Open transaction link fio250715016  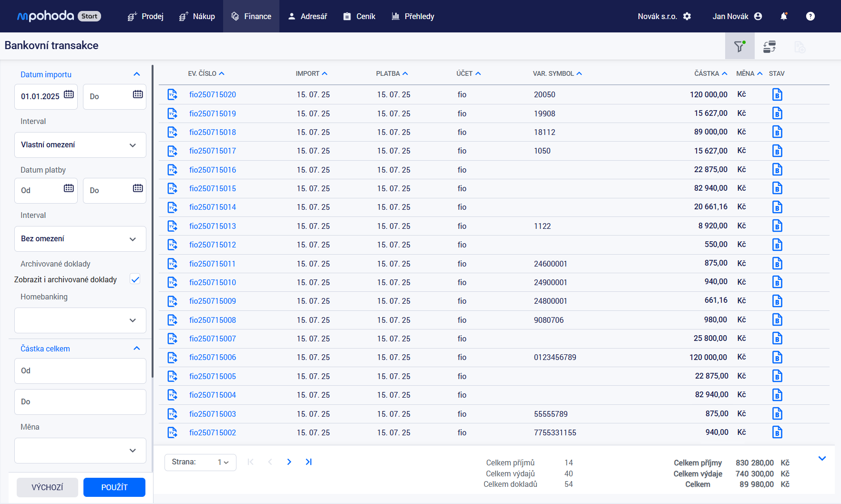coord(213,170)
